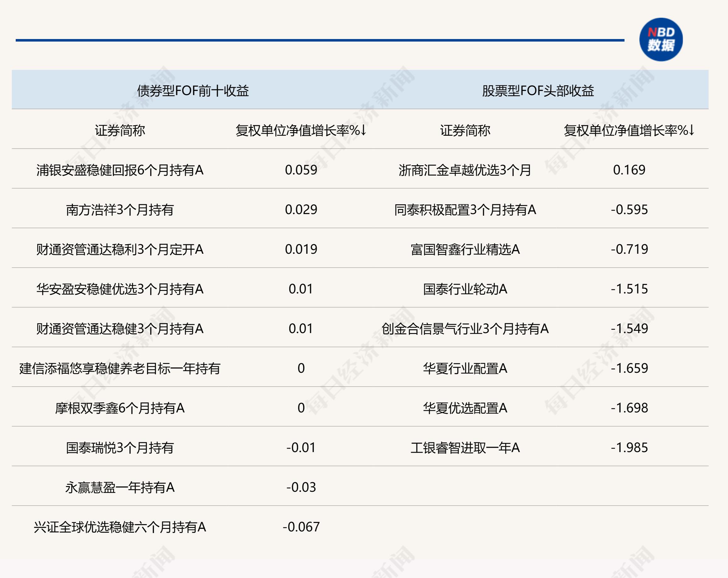Click the 0.169 growth rate value
Viewport: 728px width, 578px height.
coord(629,170)
